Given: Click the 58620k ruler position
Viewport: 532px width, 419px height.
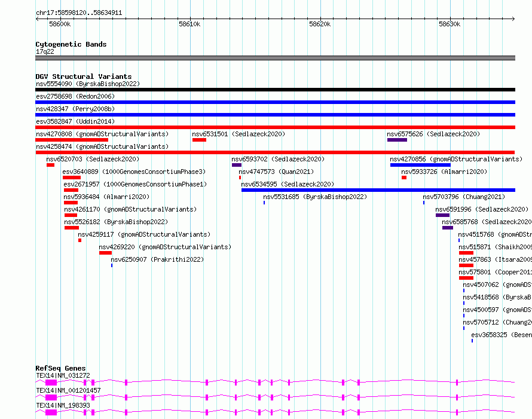Looking at the screenshot, I should tap(320, 24).
